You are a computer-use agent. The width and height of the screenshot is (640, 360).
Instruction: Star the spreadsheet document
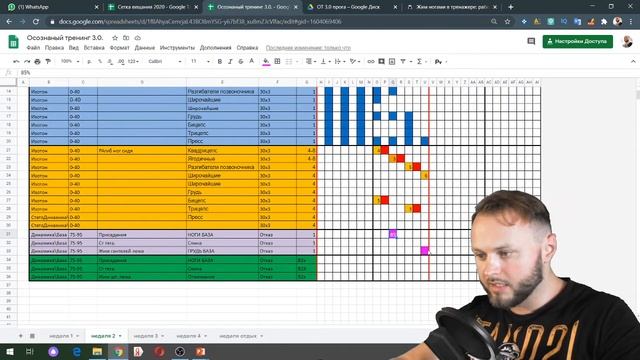coord(115,38)
